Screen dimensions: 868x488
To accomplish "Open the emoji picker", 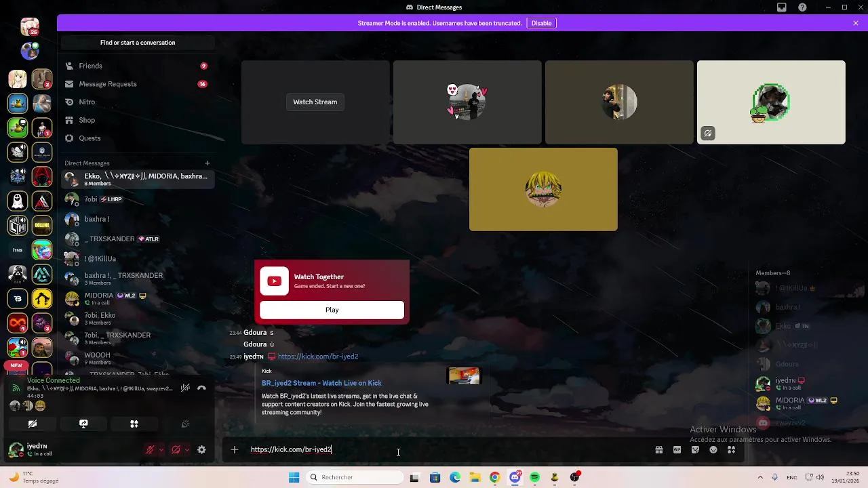I will (x=713, y=449).
